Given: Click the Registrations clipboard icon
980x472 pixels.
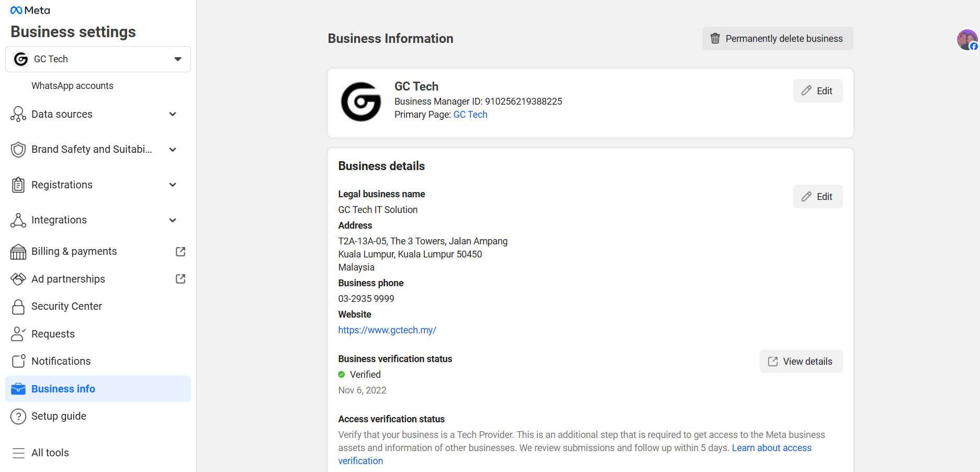Looking at the screenshot, I should [x=18, y=185].
